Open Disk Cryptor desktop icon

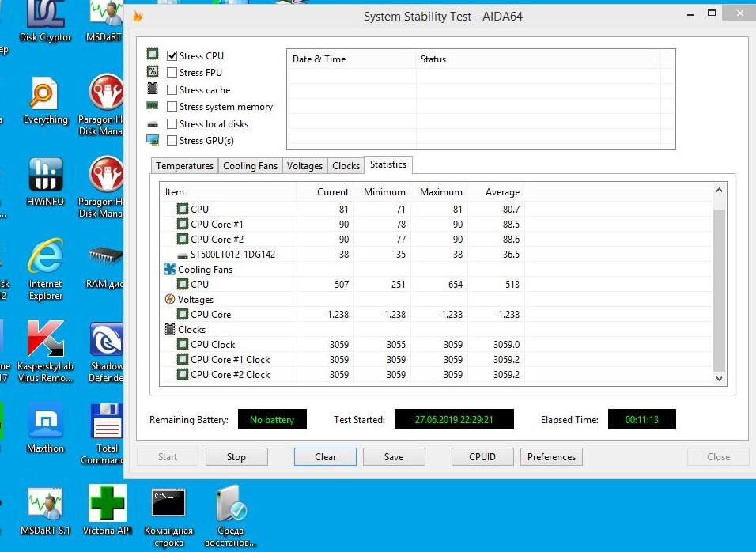[45, 19]
